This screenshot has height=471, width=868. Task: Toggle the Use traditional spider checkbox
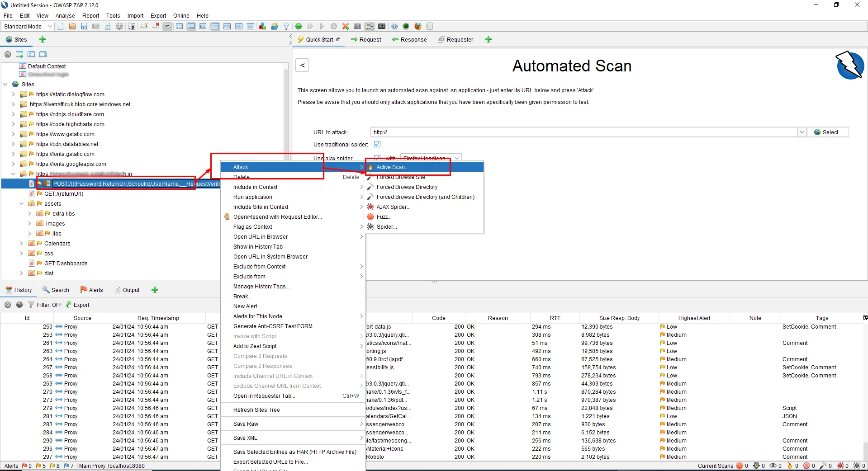click(377, 144)
